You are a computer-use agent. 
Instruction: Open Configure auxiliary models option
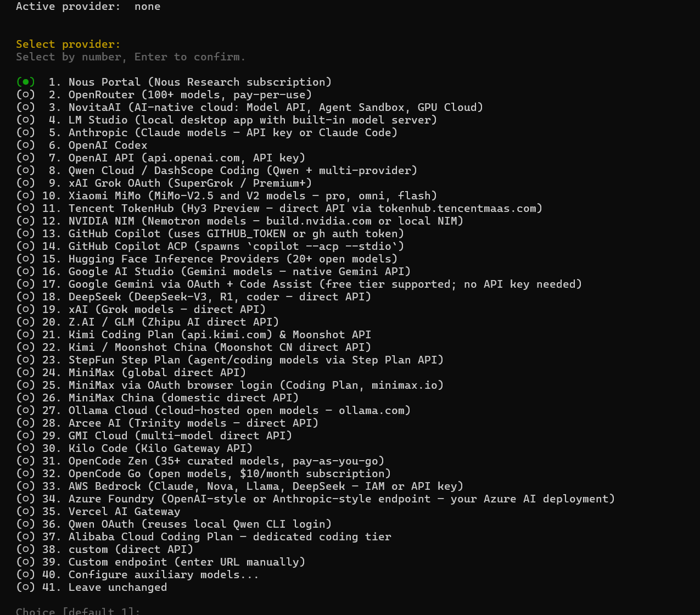[x=138, y=574]
